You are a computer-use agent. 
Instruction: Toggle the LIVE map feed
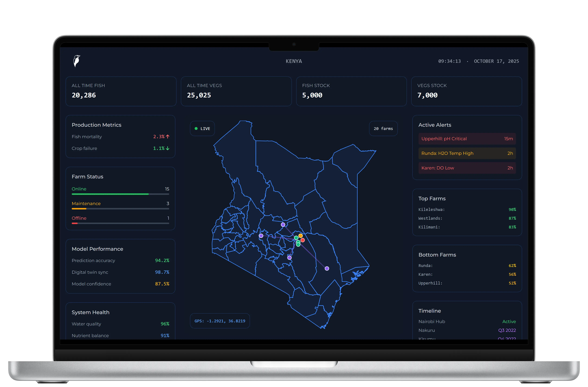point(202,128)
